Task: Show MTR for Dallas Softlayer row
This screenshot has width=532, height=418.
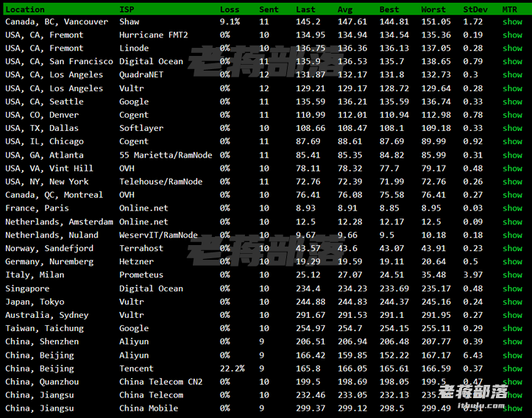Action: [x=512, y=128]
